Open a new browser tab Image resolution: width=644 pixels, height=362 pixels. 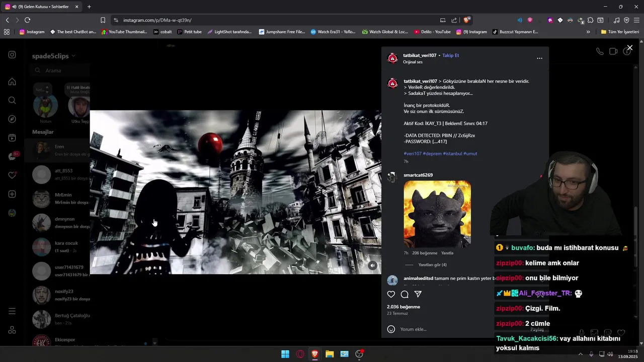pos(89,7)
